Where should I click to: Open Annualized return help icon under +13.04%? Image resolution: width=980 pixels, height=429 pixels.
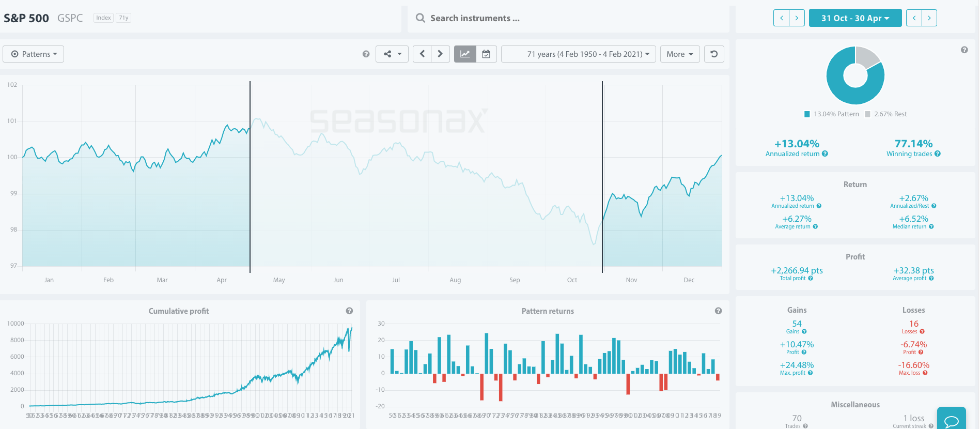825,154
